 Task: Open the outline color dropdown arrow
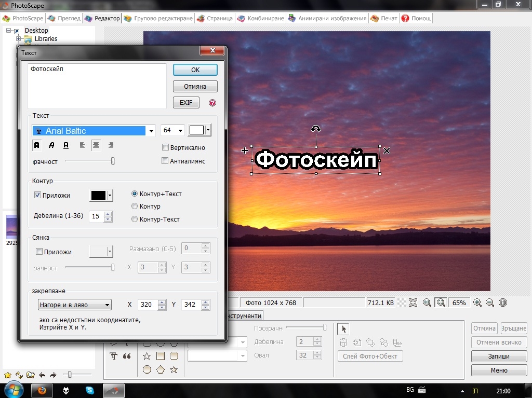(x=110, y=195)
